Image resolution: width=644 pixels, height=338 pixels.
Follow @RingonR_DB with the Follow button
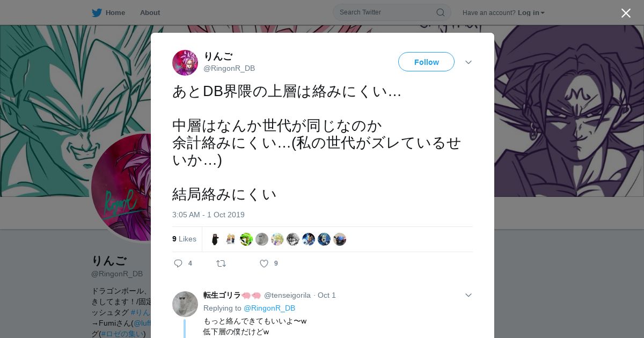click(x=426, y=62)
